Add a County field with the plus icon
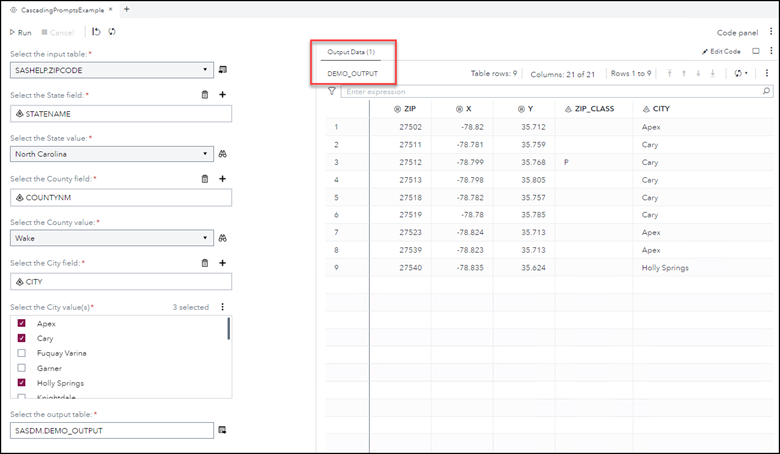Viewport: 780px width, 454px height. click(x=222, y=179)
